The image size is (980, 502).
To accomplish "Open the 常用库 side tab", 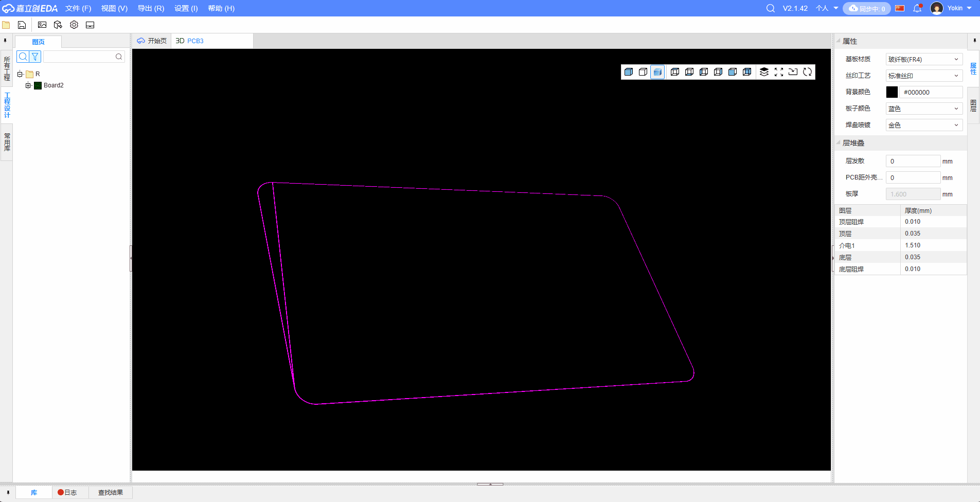I will [x=7, y=142].
